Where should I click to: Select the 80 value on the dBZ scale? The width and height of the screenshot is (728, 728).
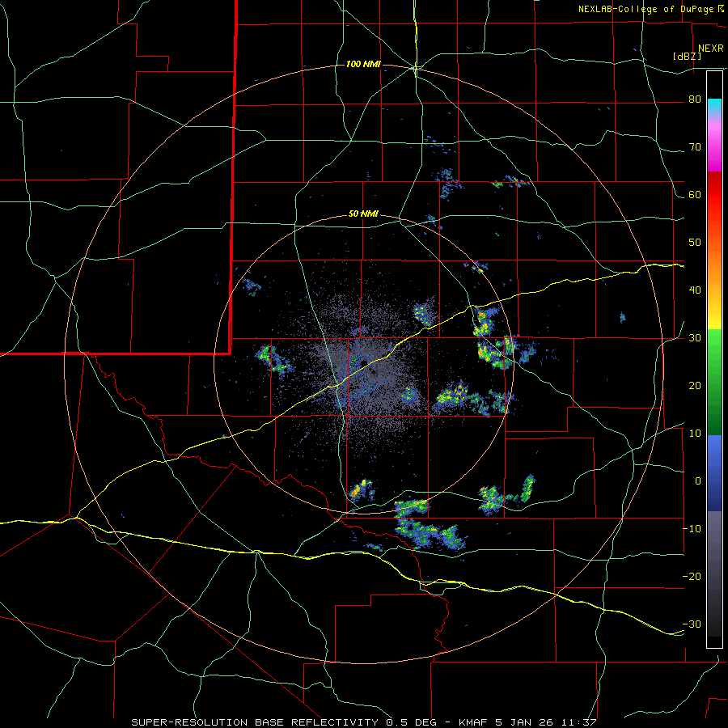(x=695, y=99)
